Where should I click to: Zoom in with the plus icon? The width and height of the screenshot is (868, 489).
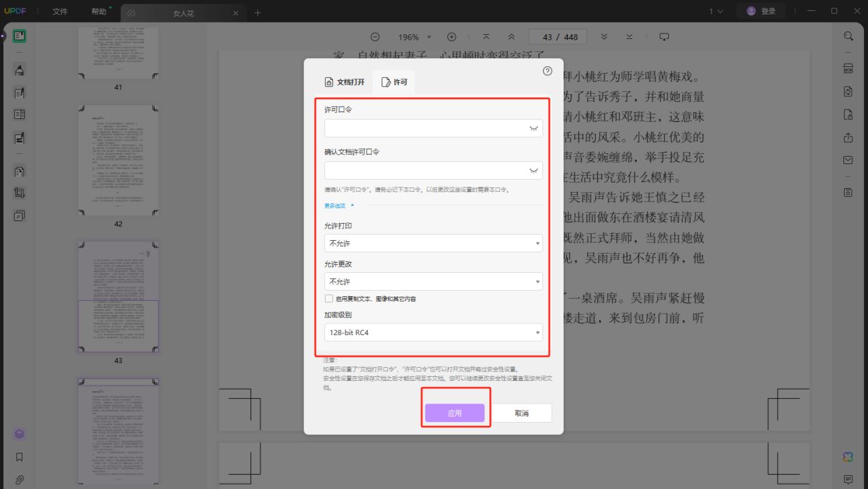coord(451,37)
